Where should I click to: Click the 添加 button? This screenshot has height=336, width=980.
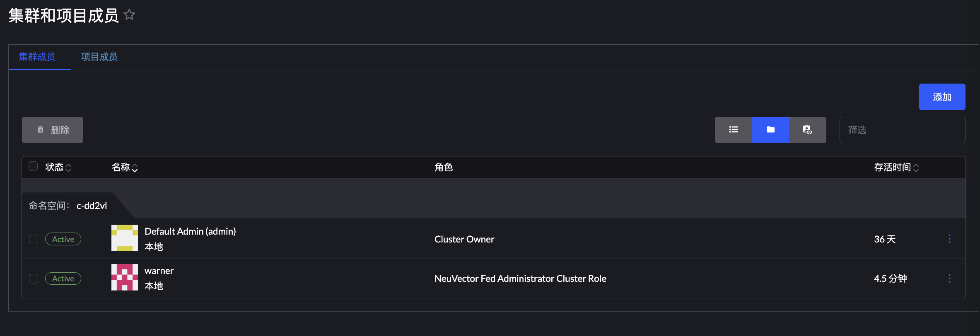pyautogui.click(x=942, y=96)
